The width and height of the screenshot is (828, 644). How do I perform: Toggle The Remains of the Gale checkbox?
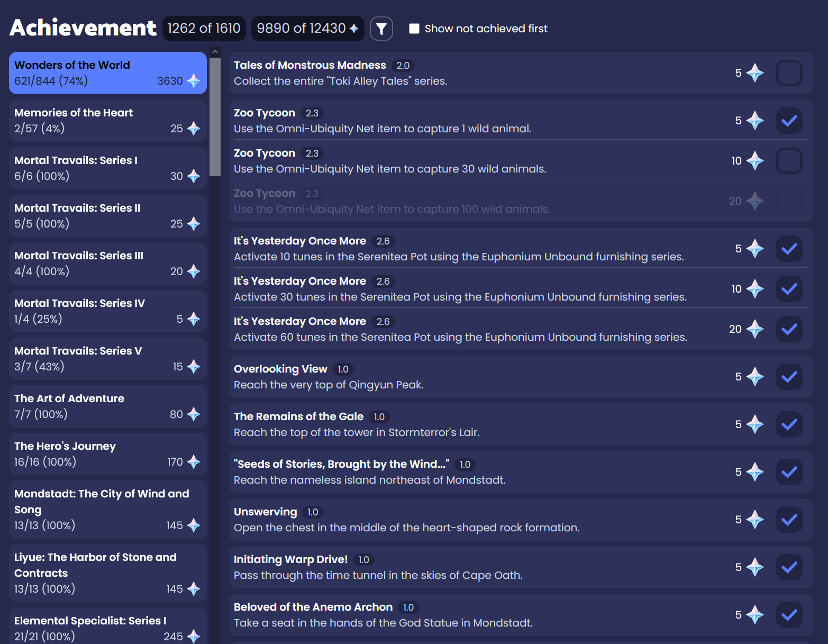click(789, 424)
